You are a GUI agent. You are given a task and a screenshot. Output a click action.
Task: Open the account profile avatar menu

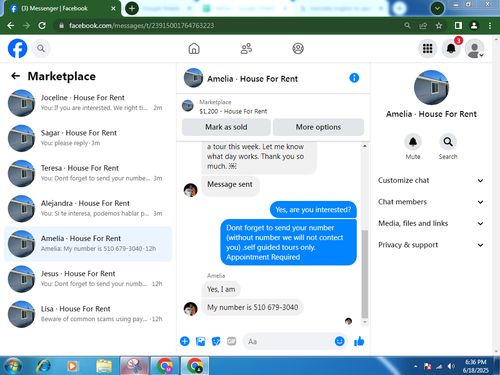pyautogui.click(x=475, y=49)
